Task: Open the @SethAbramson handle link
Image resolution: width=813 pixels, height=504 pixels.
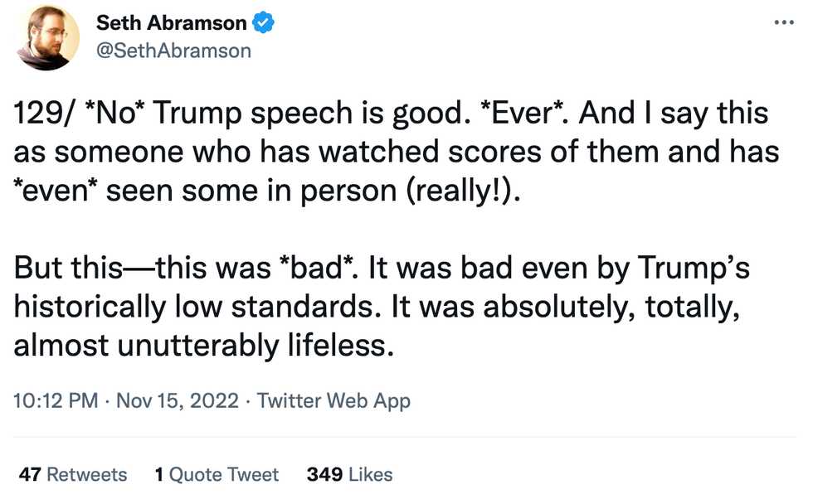Action: pos(173,51)
